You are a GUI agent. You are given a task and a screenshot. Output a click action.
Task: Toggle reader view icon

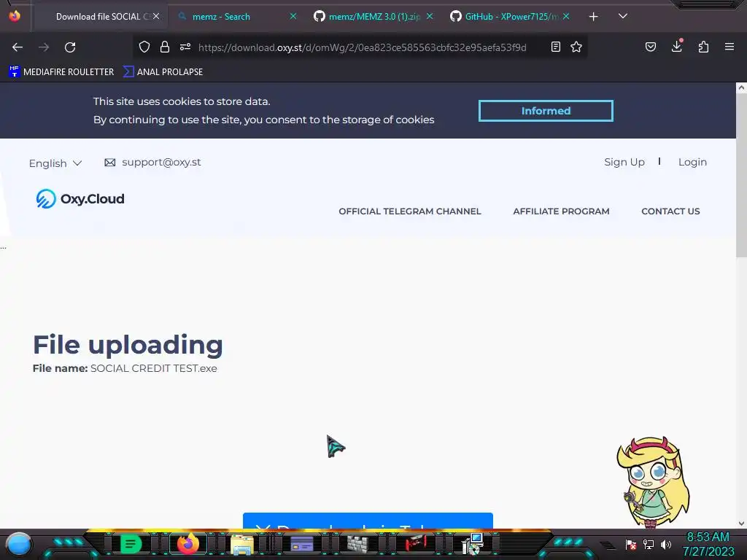pyautogui.click(x=555, y=47)
